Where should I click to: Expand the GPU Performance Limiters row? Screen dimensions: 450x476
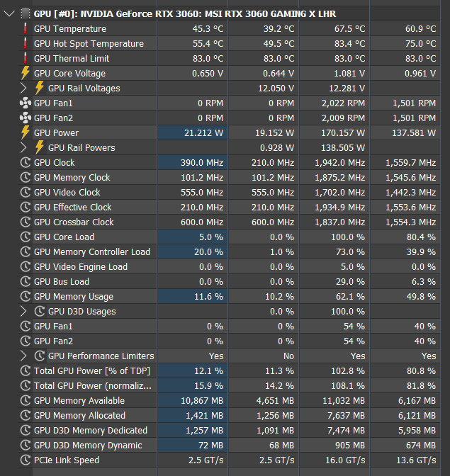point(25,356)
